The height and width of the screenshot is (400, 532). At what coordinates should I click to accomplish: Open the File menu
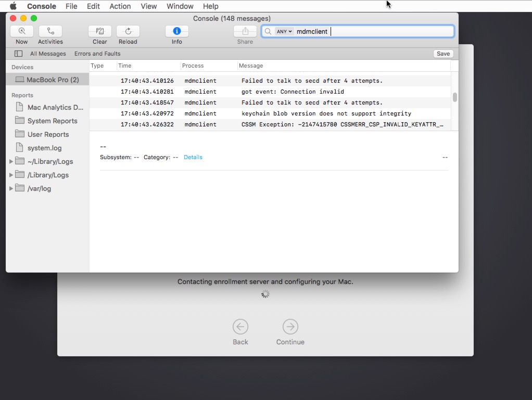pyautogui.click(x=71, y=6)
